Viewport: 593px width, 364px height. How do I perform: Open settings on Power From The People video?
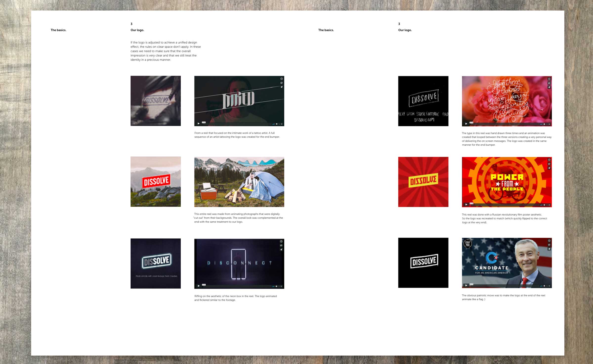click(544, 205)
